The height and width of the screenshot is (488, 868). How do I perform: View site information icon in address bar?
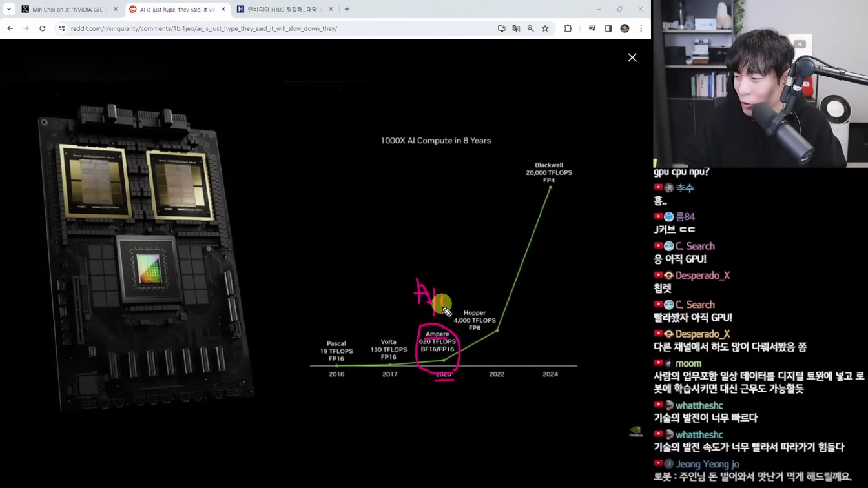62,28
